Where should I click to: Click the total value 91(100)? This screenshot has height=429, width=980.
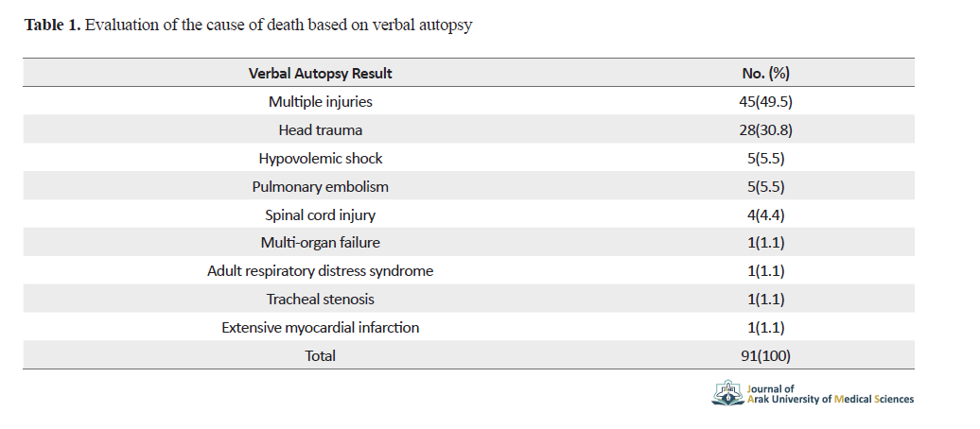[x=765, y=355]
